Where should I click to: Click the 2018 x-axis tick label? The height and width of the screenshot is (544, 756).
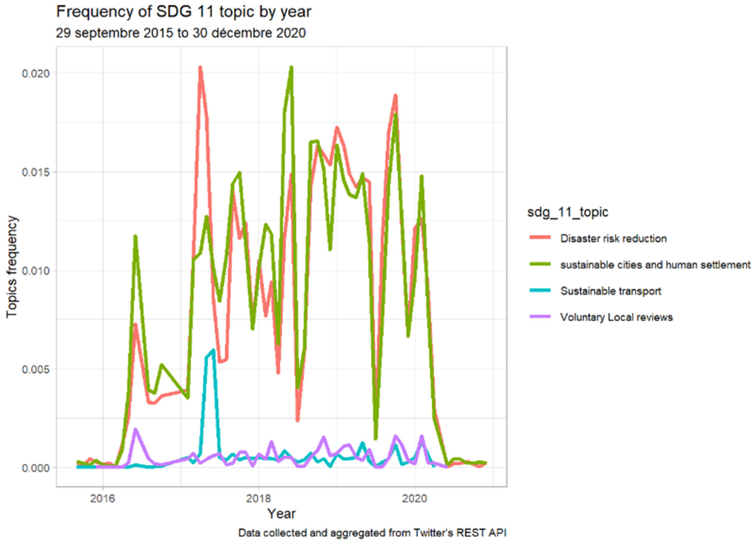(x=259, y=499)
